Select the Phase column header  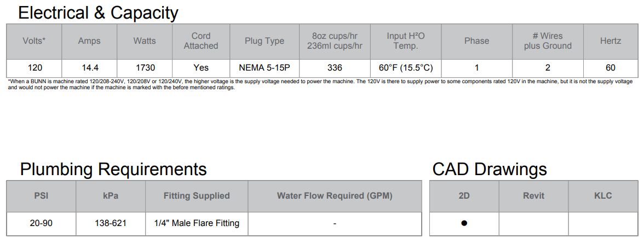(476, 41)
